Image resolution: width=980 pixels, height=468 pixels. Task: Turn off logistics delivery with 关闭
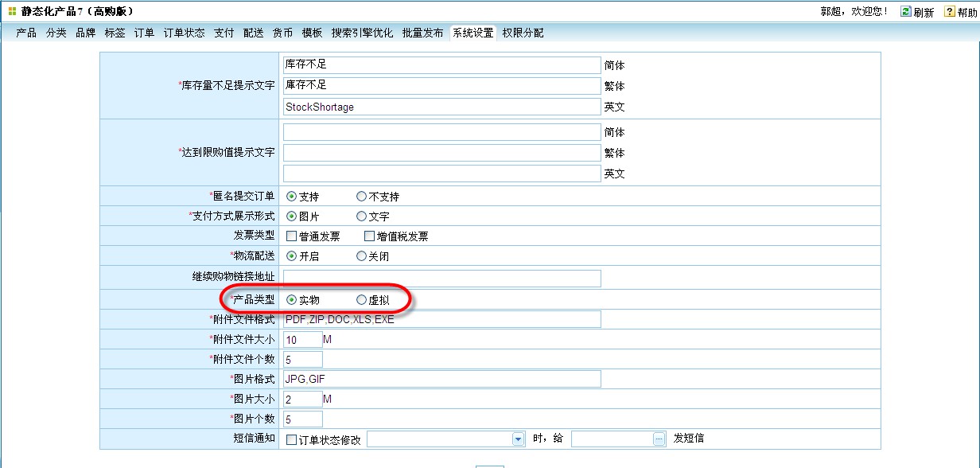tap(362, 256)
